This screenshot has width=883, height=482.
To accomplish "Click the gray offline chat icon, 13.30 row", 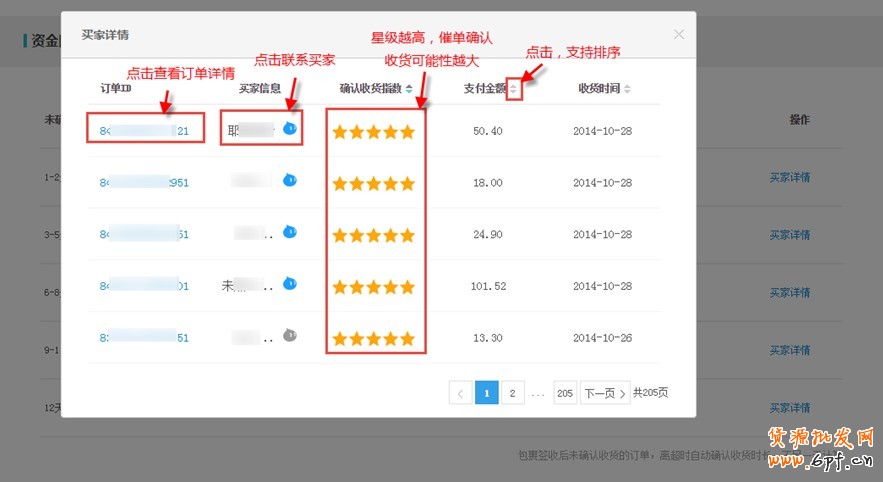I will pos(289,335).
